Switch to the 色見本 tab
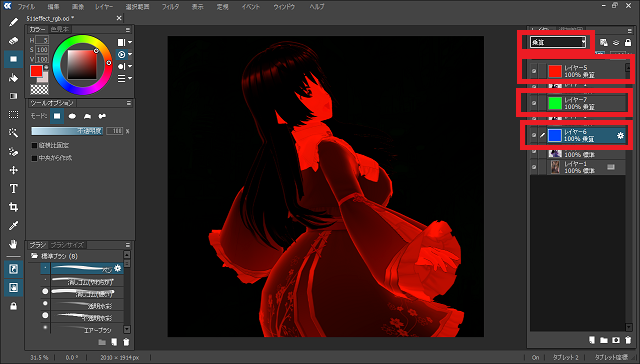Screen dimensions: 640x364 [60, 29]
